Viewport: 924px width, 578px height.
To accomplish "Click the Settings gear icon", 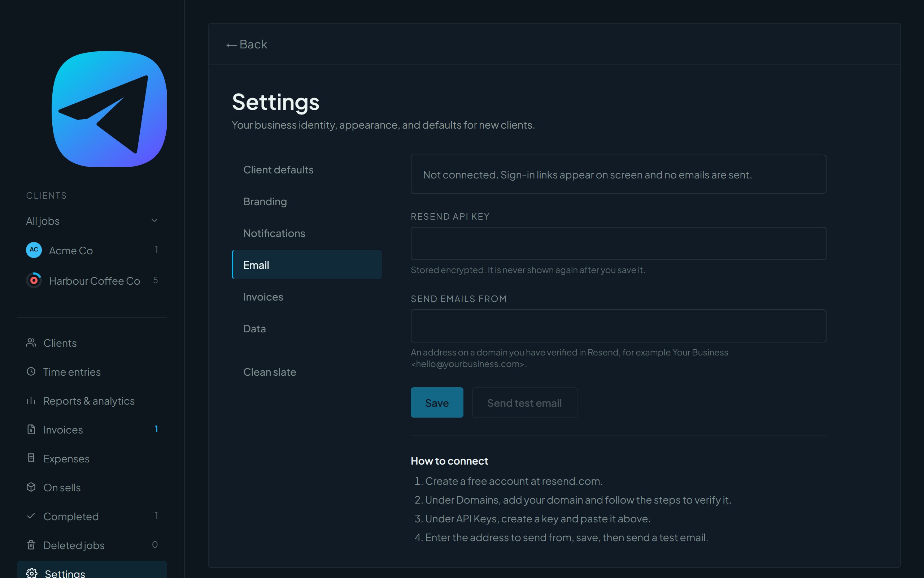I will tap(32, 573).
